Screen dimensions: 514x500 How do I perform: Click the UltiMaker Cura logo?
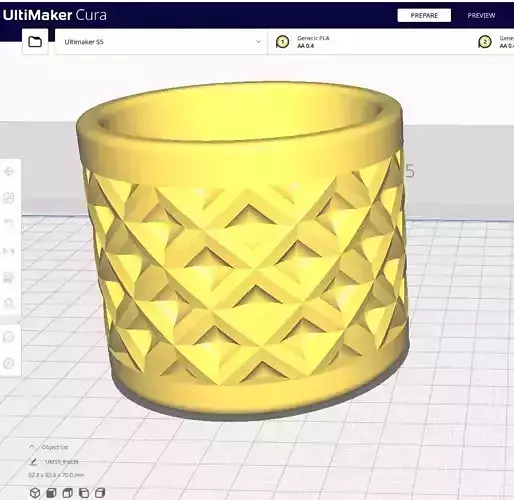[55, 15]
